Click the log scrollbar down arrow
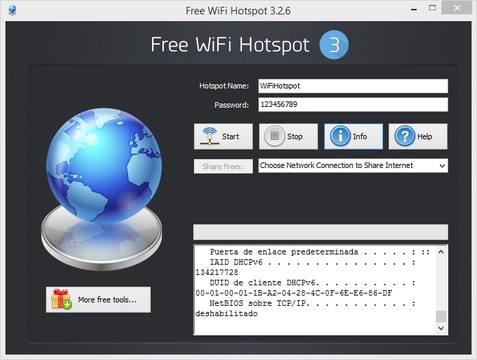Image resolution: width=477 pixels, height=360 pixels. tap(441, 328)
